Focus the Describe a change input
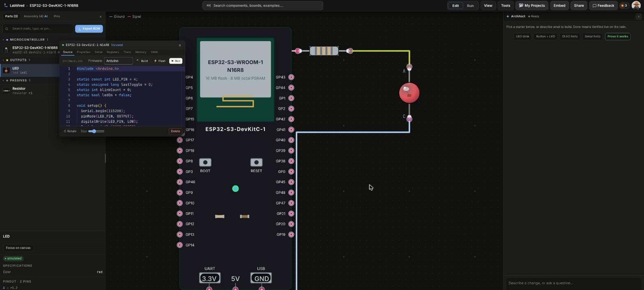 pos(573,283)
